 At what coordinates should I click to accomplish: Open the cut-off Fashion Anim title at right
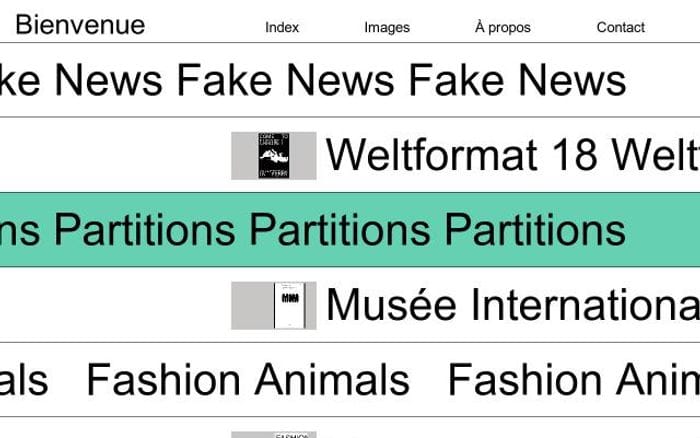(574, 380)
